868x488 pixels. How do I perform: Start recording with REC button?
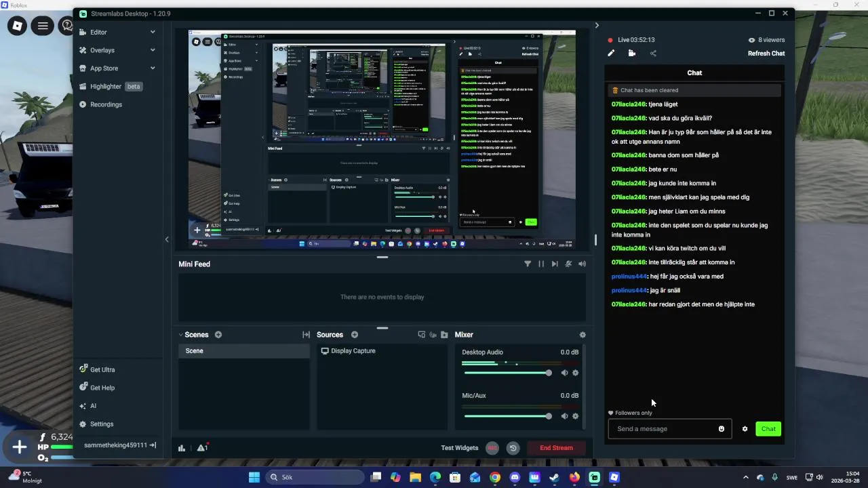coord(492,448)
